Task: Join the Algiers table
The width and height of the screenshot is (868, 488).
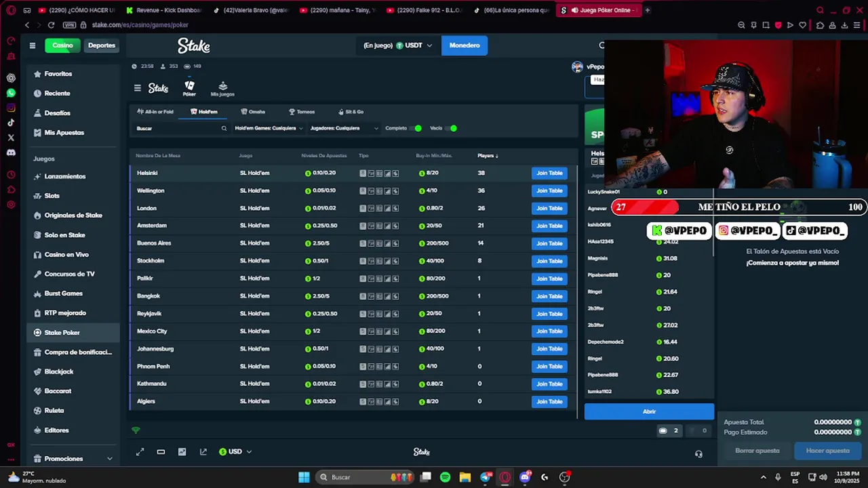Action: [549, 401]
